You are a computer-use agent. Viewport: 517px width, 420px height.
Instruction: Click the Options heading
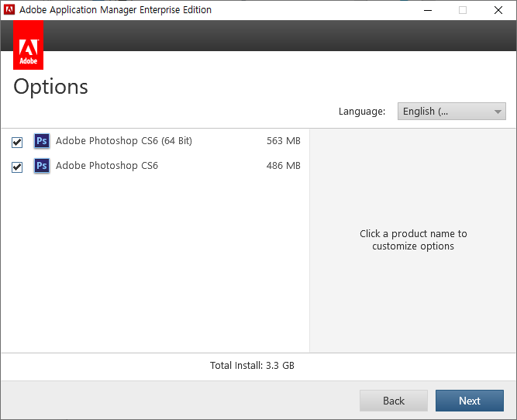pyautogui.click(x=51, y=87)
